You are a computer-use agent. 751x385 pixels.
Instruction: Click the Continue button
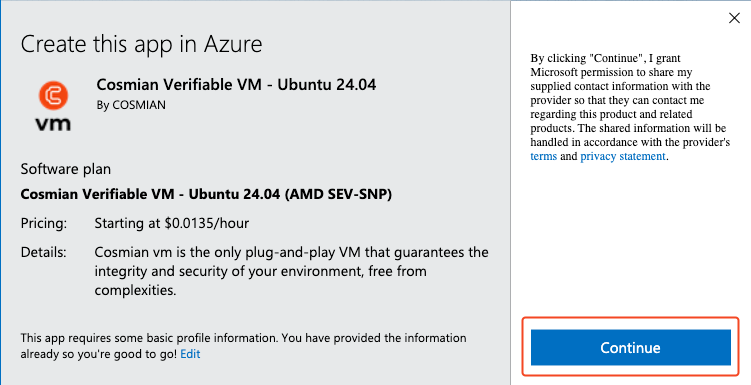[x=630, y=347]
